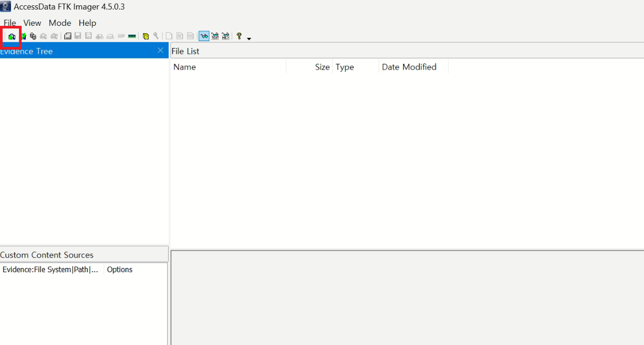Sort file list by Size column
644x345 pixels.
point(309,67)
